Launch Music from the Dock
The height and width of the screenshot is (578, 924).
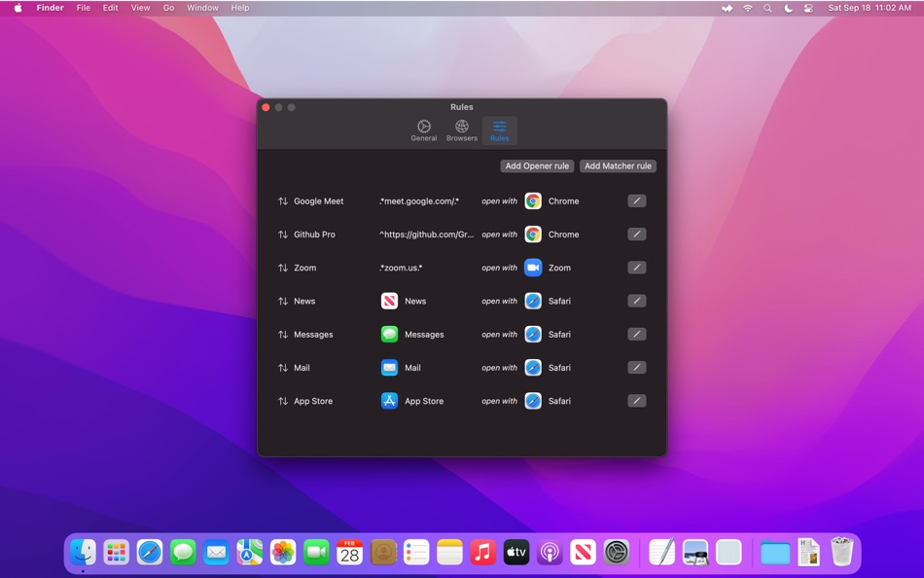[482, 553]
